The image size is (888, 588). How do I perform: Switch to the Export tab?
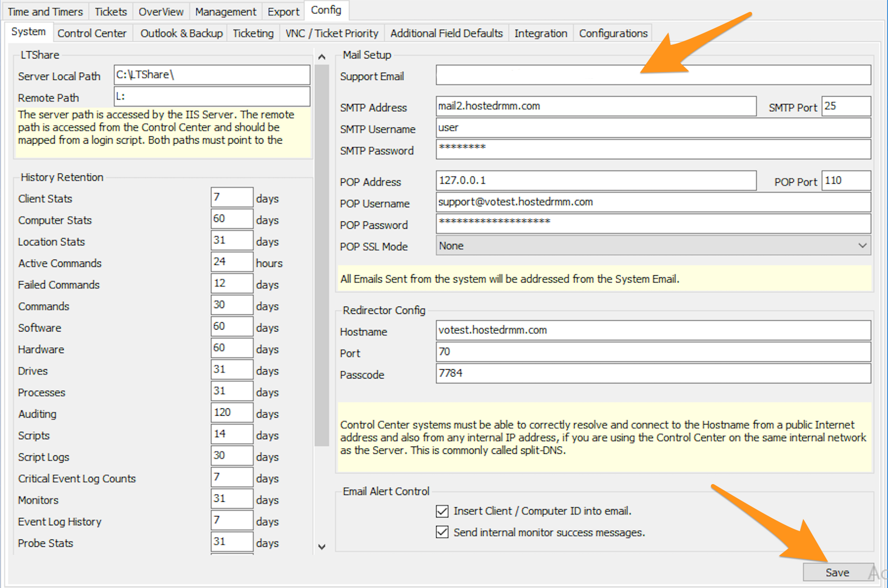[283, 11]
